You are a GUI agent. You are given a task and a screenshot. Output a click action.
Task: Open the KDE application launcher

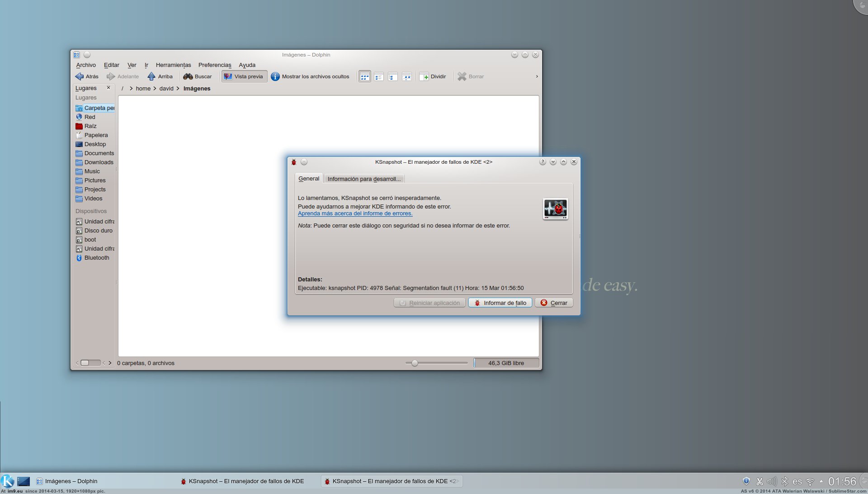point(7,481)
